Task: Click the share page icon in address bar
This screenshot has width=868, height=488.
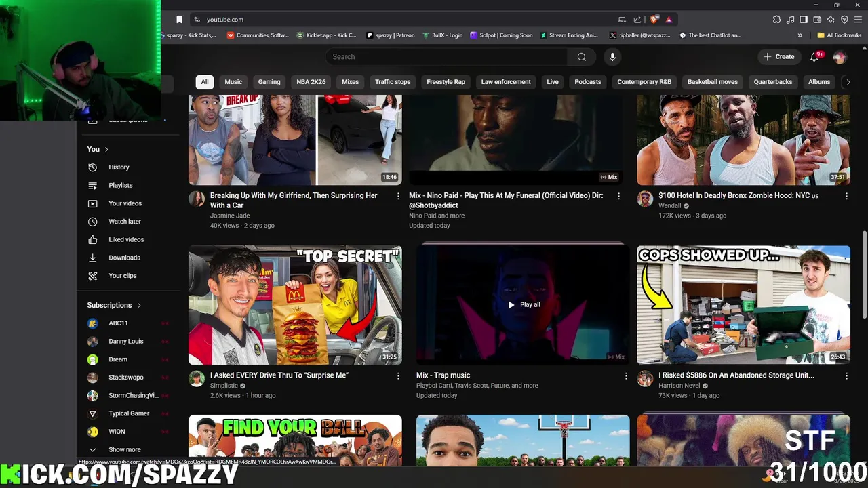Action: pyautogui.click(x=637, y=20)
